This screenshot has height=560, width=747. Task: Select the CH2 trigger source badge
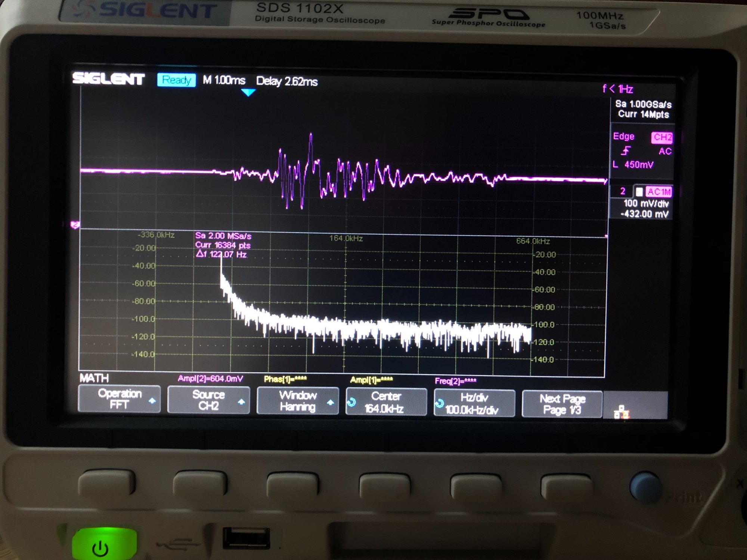pos(661,137)
